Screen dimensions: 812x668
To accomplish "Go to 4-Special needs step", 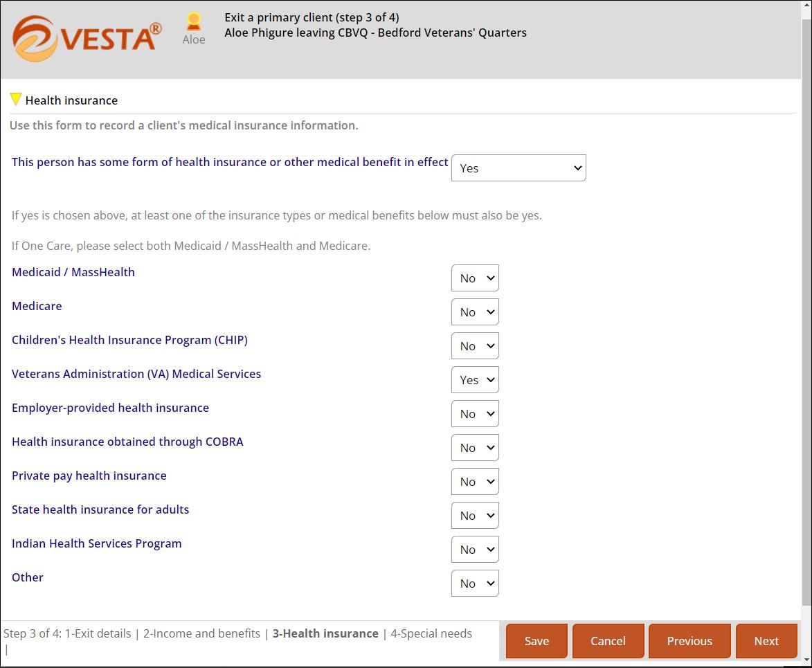I will point(431,633).
